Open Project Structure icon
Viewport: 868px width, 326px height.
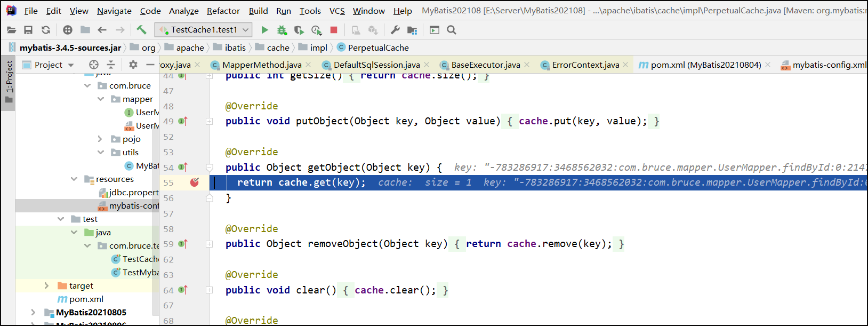point(412,30)
